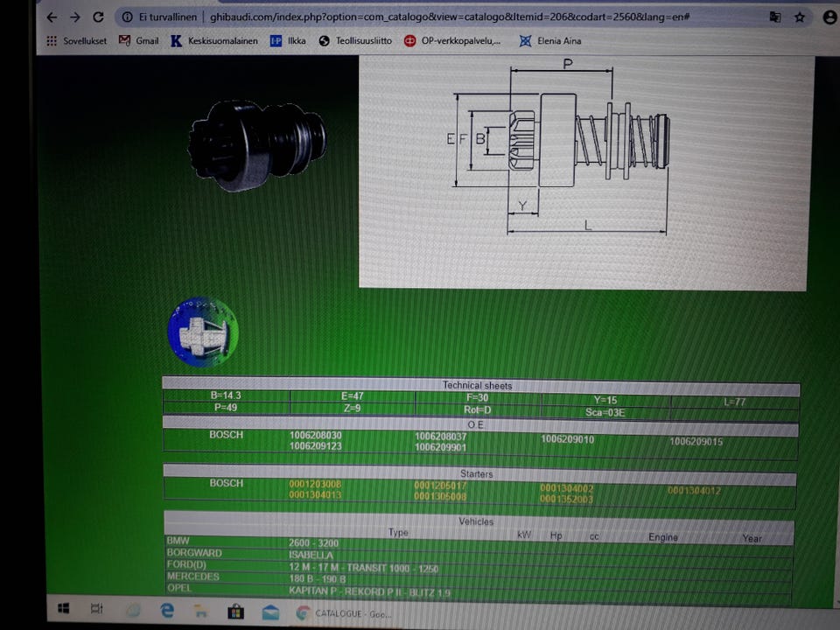Viewport: 840px width, 630px height.
Task: Click the F=30 dimension cell
Action: click(478, 398)
